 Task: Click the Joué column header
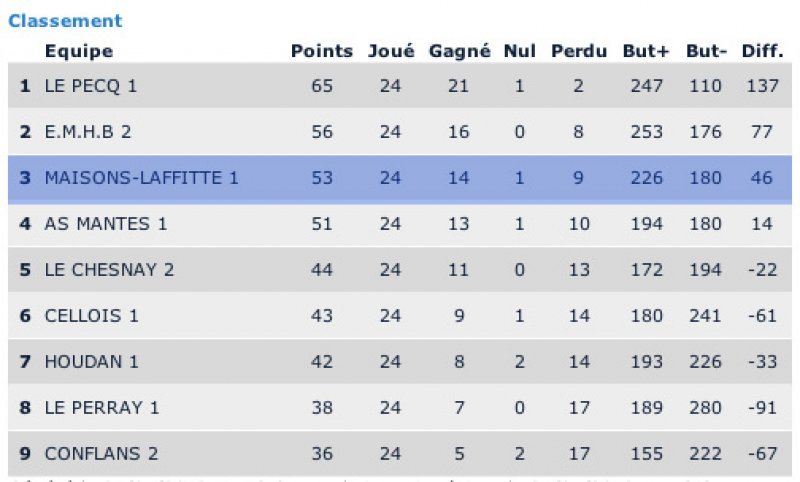point(391,52)
